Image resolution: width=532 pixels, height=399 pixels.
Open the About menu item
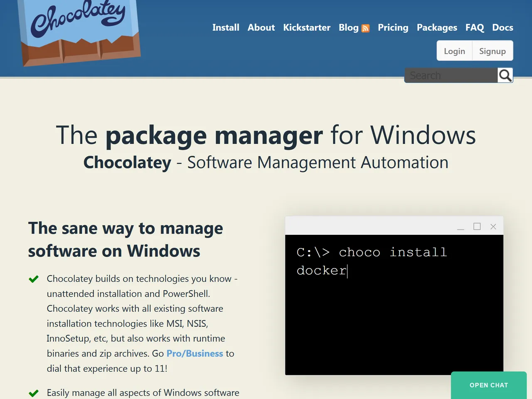point(261,27)
